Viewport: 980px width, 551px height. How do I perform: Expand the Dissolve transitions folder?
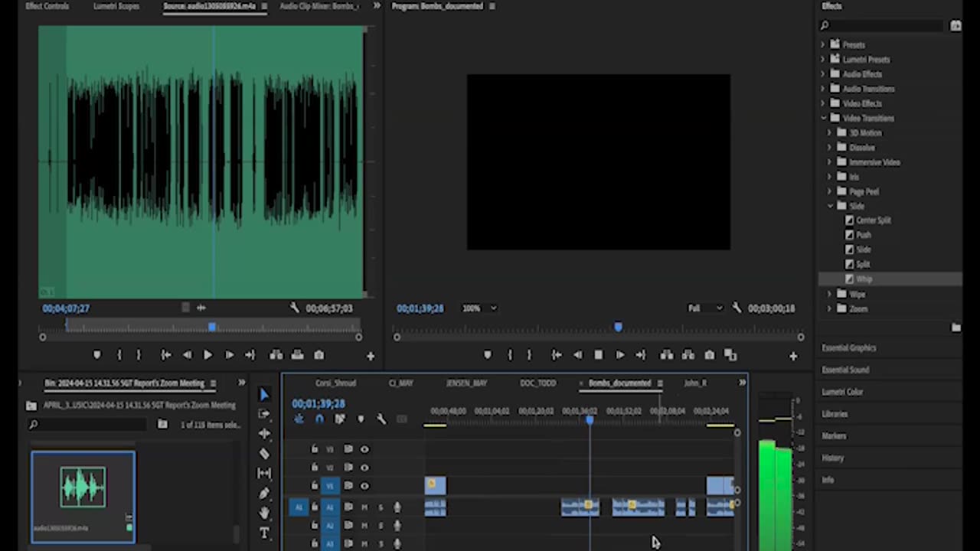pyautogui.click(x=830, y=147)
